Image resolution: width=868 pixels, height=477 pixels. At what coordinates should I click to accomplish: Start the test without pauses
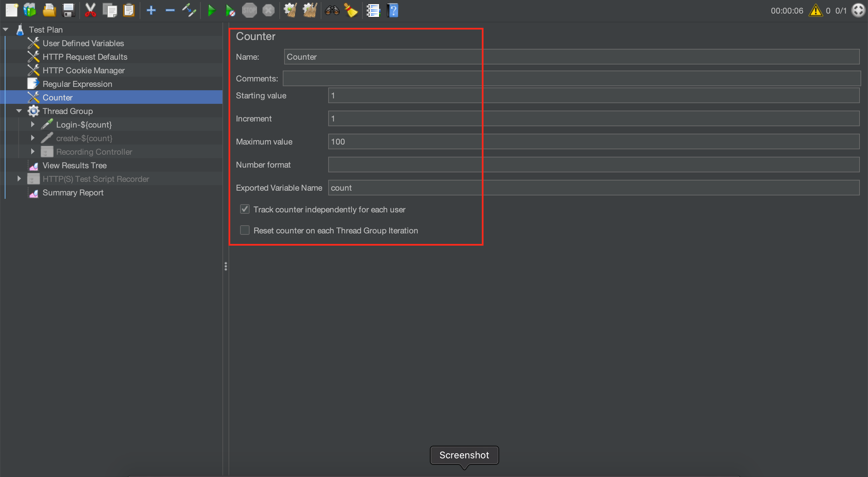pos(231,10)
